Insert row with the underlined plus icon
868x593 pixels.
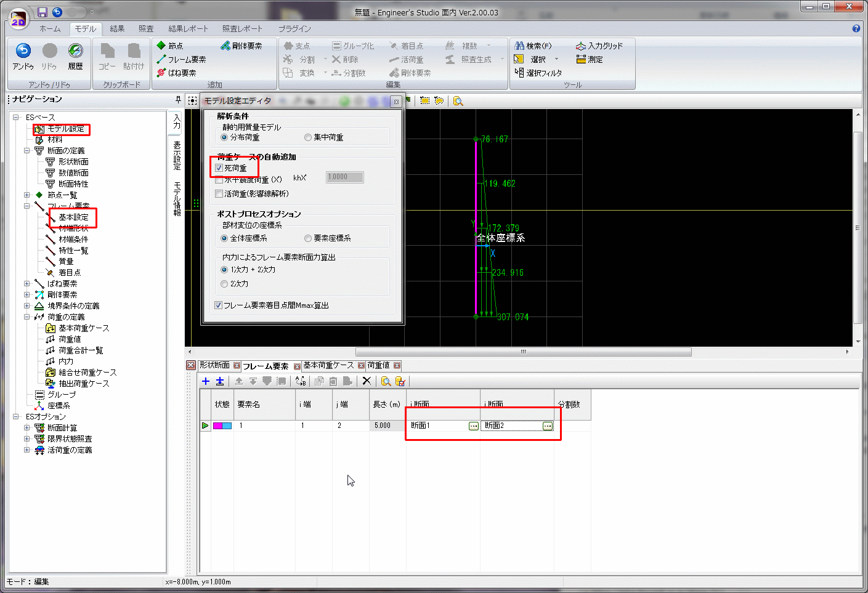tap(219, 381)
